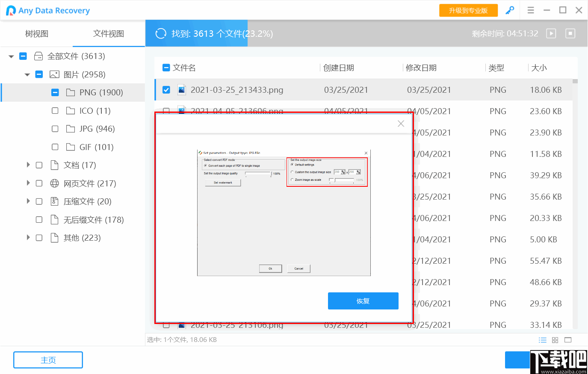The image size is (588, 374).
Task: Click the folder icon beside GIF (101)
Action: click(71, 147)
